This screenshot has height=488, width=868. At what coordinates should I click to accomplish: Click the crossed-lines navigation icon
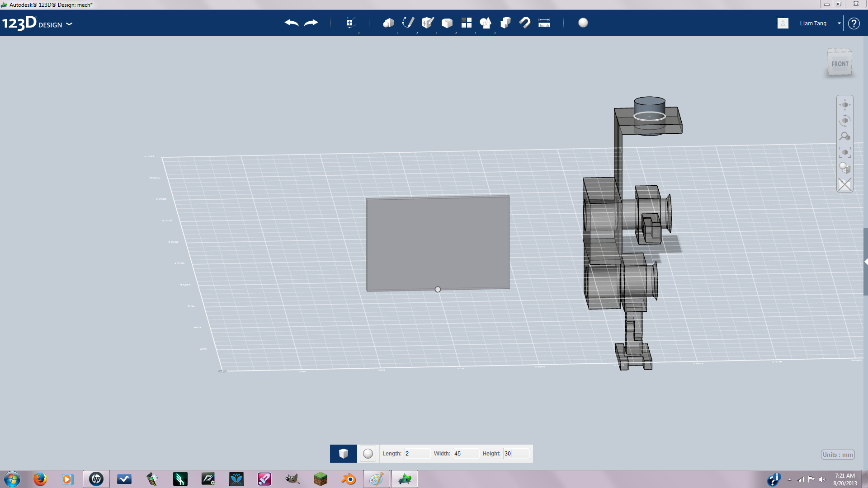pyautogui.click(x=845, y=184)
